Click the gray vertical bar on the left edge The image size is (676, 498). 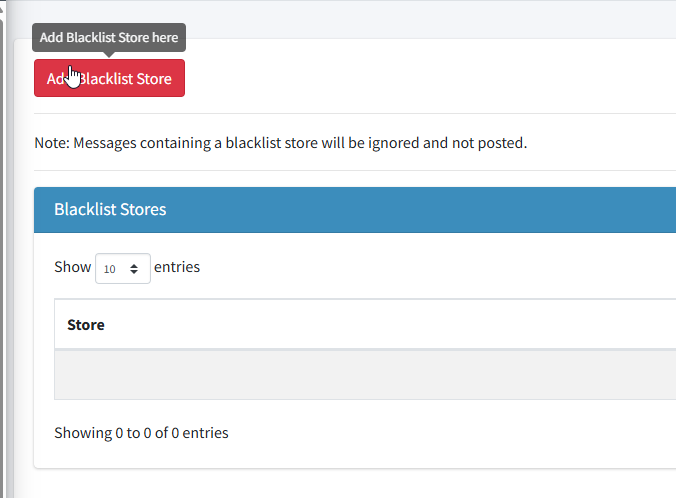click(5, 250)
